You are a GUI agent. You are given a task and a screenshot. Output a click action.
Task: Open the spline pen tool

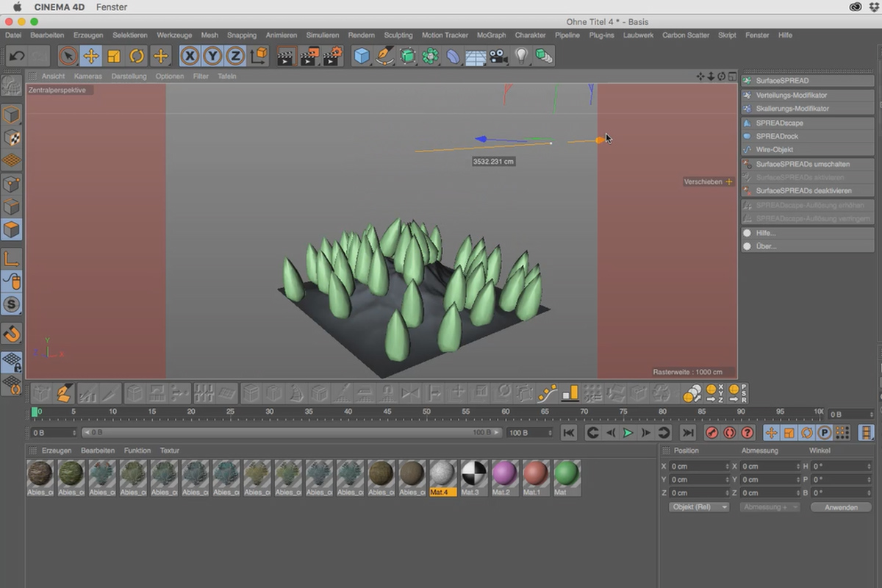coord(384,56)
